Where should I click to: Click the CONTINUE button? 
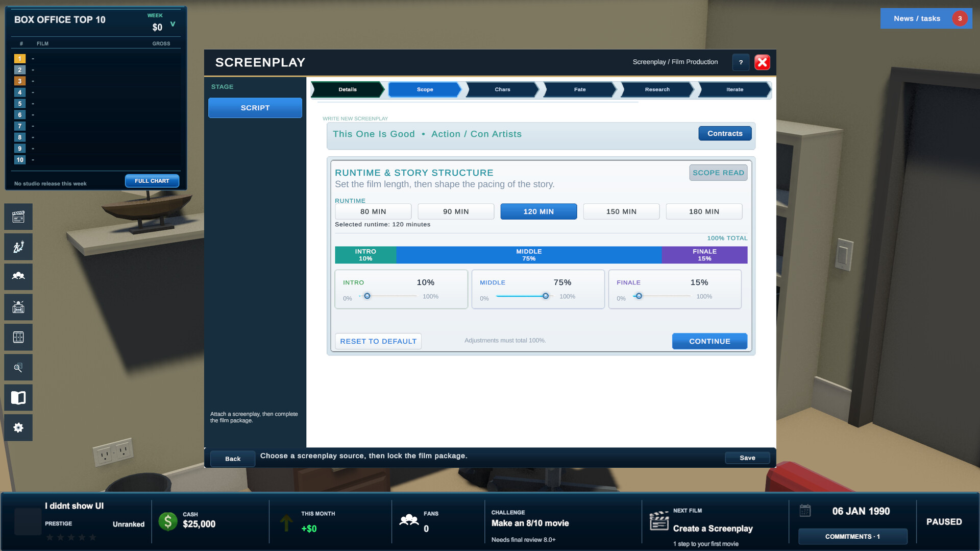(x=709, y=341)
